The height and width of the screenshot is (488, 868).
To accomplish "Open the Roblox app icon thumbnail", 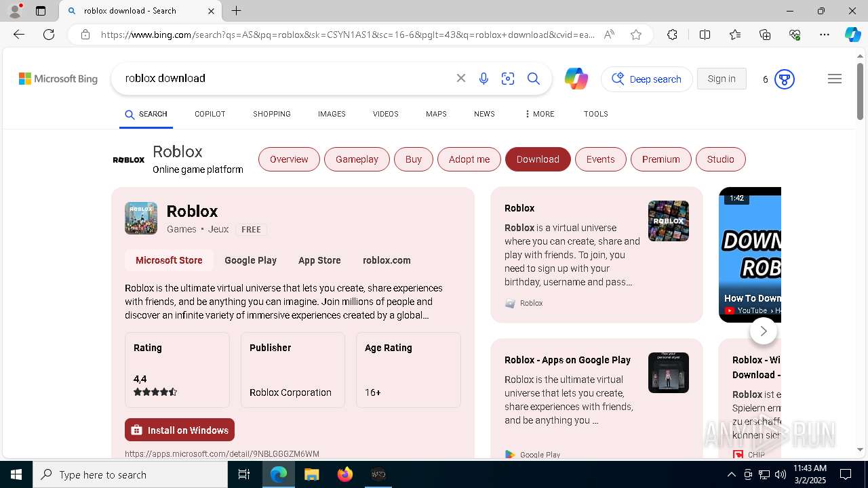I will 141,218.
